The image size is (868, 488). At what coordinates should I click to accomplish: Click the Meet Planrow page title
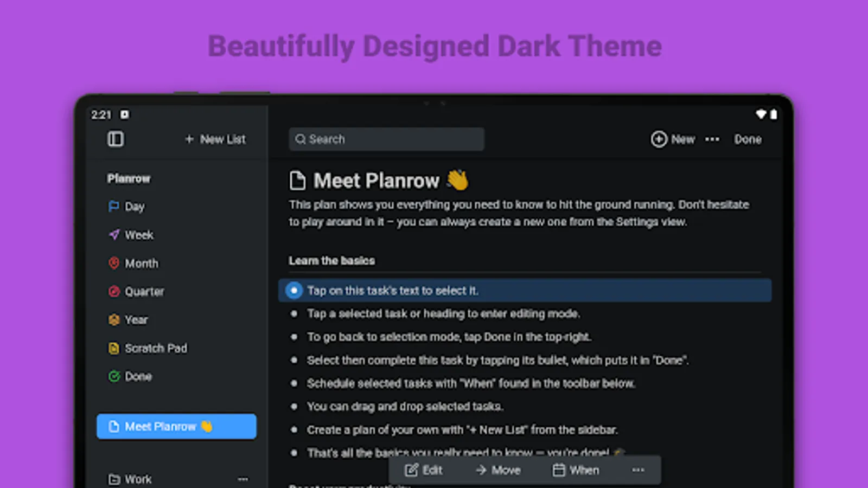(x=376, y=181)
